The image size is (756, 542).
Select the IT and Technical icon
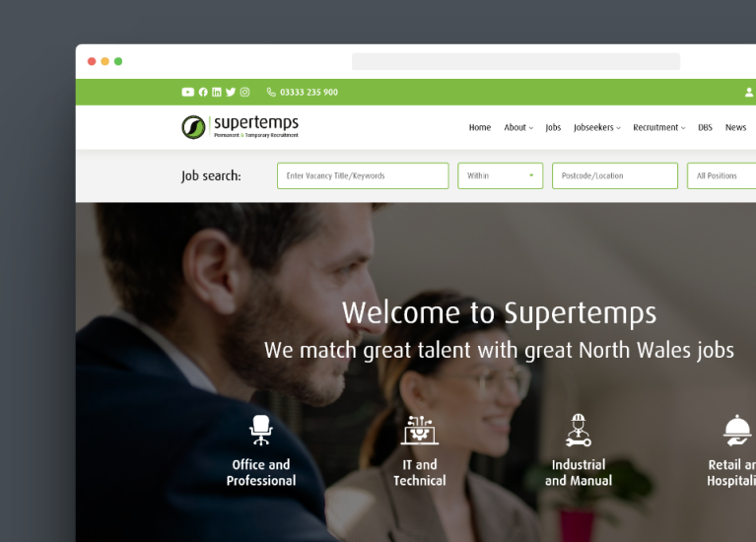420,430
